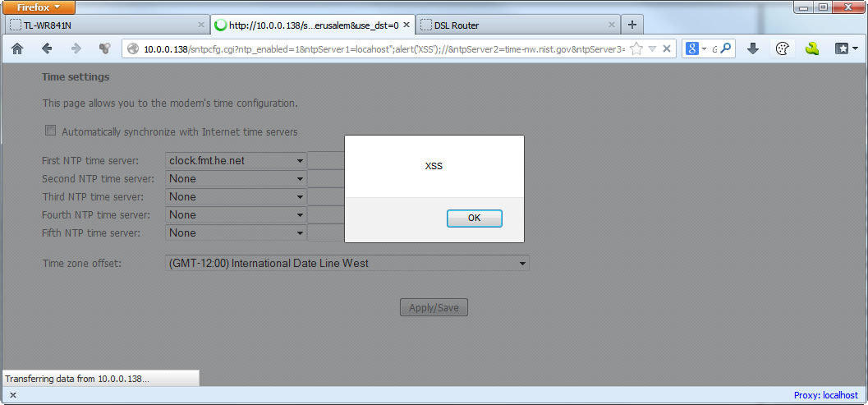The image size is (868, 405).
Task: Click the Forward arrow button
Action: click(76, 48)
